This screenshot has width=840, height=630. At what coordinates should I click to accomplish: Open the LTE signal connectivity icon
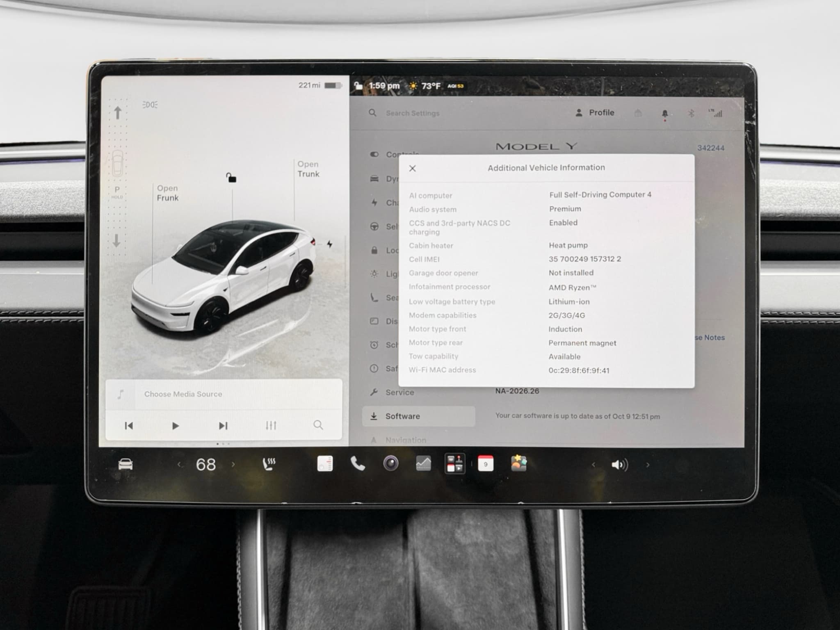tap(715, 113)
